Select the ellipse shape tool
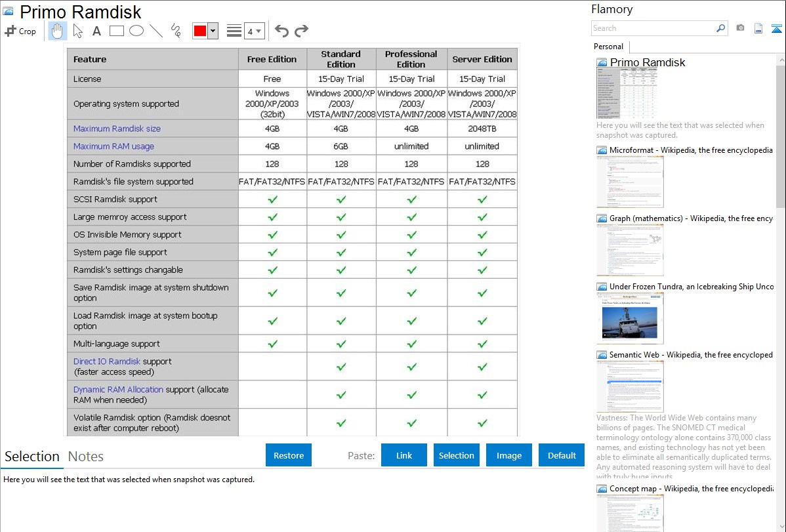This screenshot has height=532, width=786. (136, 31)
